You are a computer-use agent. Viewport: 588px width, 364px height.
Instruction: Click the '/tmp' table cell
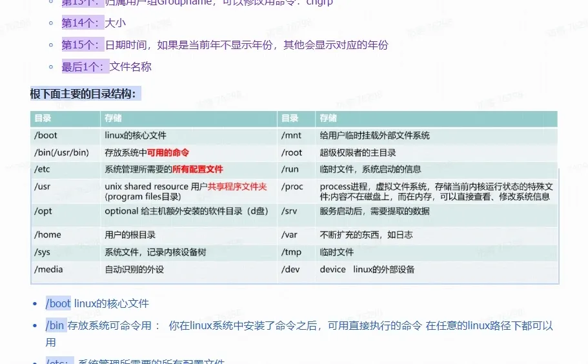pos(296,252)
